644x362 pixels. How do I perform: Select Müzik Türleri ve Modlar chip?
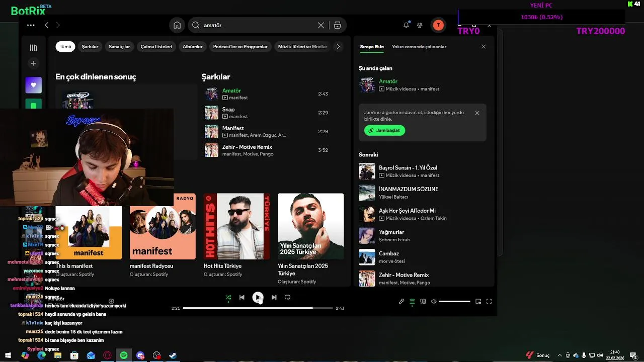click(302, 47)
